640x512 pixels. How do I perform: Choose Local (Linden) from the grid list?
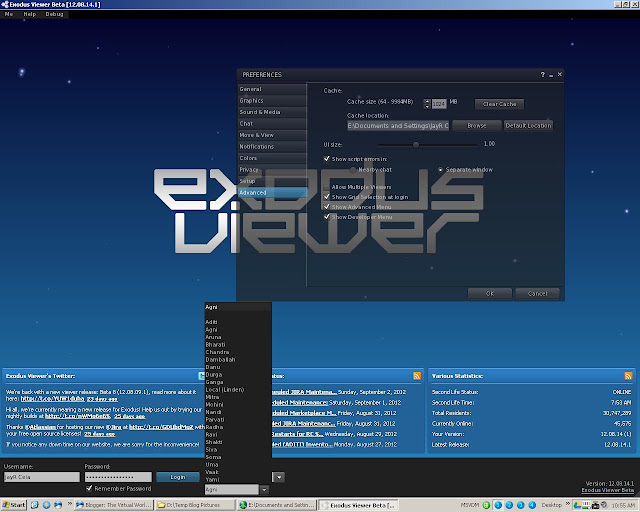tap(225, 390)
